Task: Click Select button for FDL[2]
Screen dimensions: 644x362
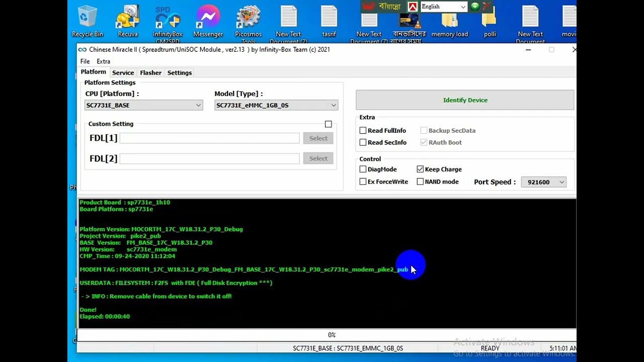Action: coord(318,158)
